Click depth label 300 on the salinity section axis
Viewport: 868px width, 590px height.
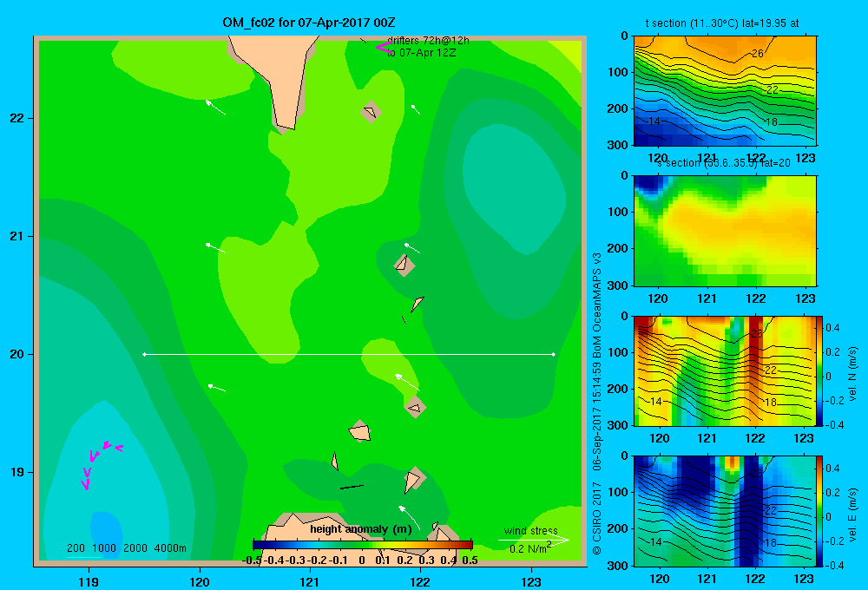[618, 285]
